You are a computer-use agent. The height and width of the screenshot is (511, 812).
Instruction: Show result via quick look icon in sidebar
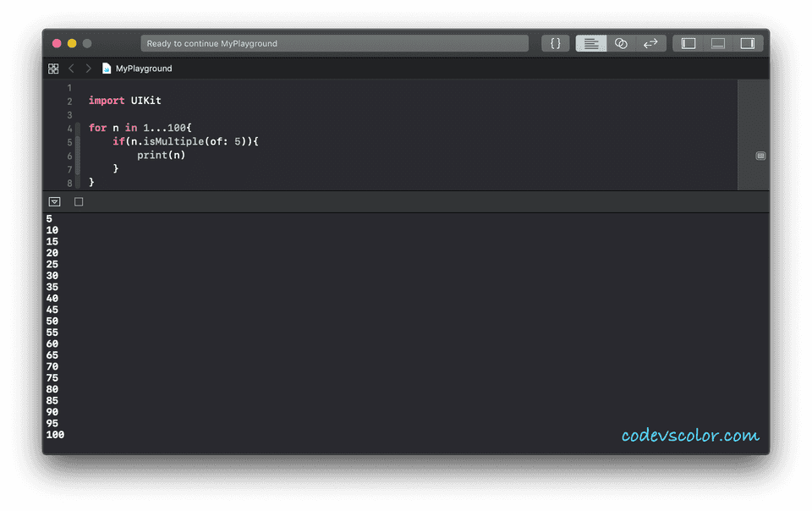(760, 156)
